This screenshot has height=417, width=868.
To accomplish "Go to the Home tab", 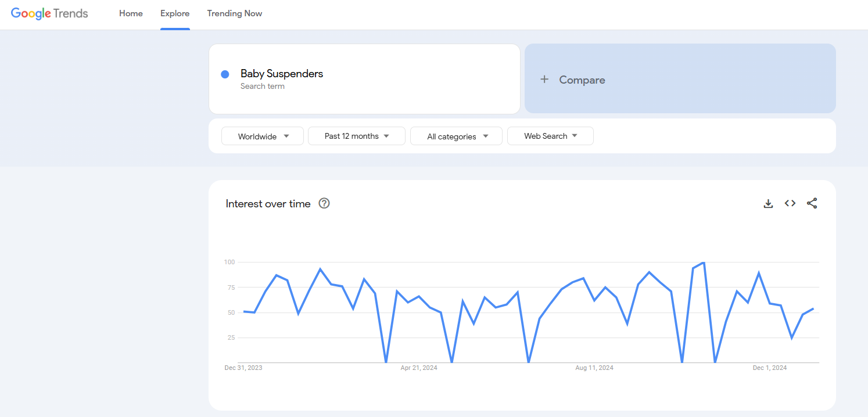I will tap(131, 13).
